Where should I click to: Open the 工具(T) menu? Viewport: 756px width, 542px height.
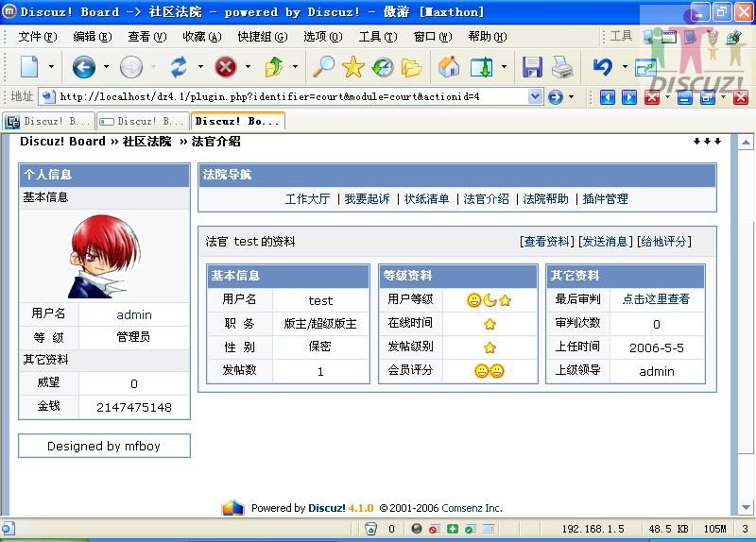coord(378,37)
